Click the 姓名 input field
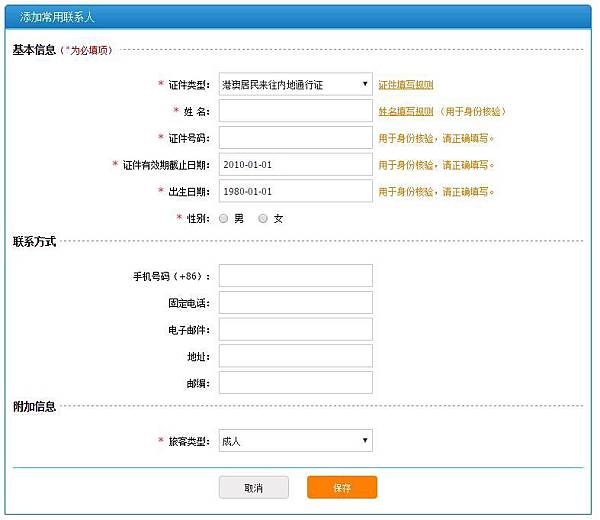The height and width of the screenshot is (520, 600). pyautogui.click(x=295, y=111)
